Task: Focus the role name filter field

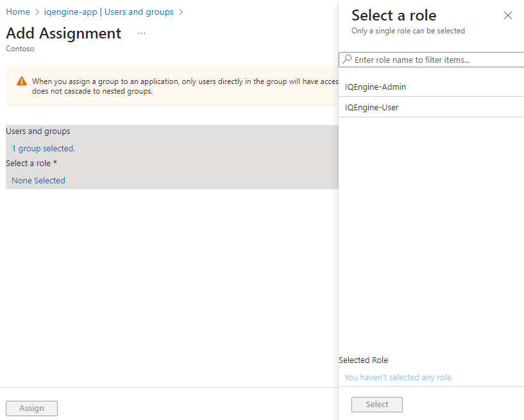Action: [x=436, y=60]
